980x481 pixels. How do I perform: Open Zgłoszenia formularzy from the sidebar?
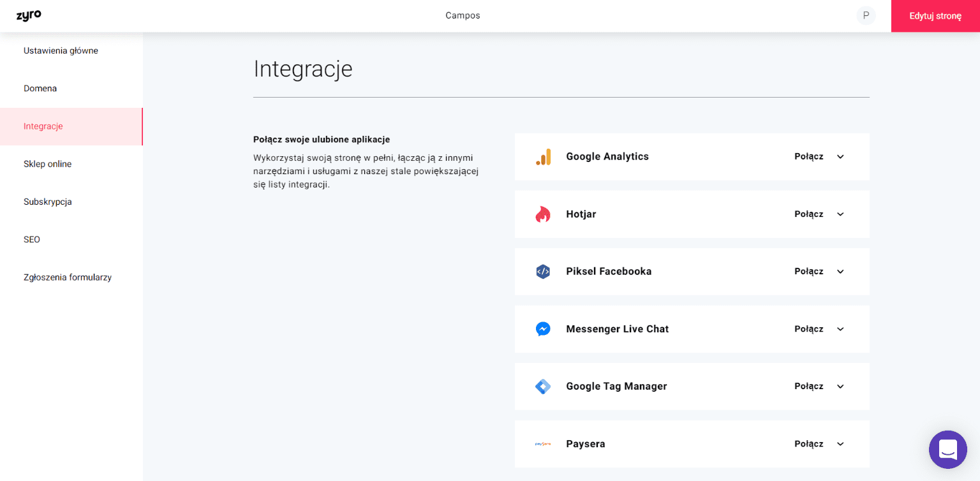click(67, 277)
